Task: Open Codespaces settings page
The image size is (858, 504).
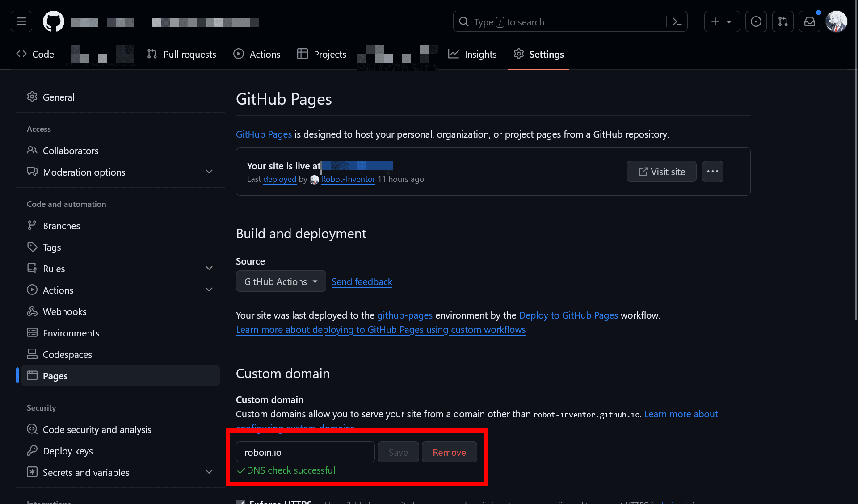Action: 121,354
